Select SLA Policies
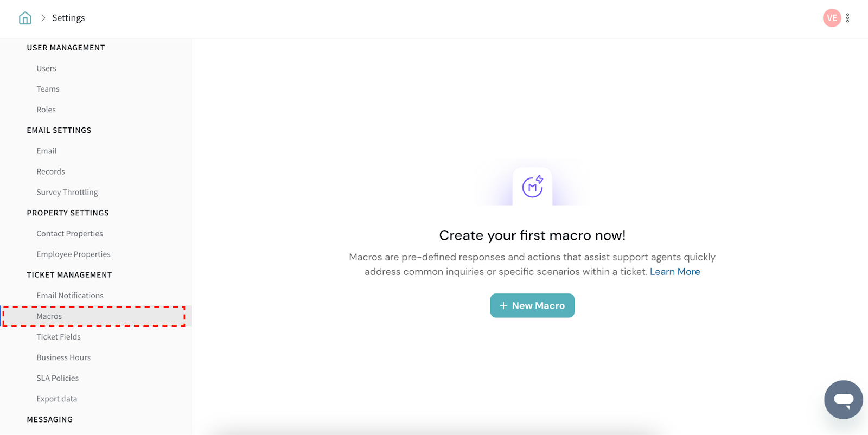Image resolution: width=868 pixels, height=435 pixels. [x=58, y=378]
